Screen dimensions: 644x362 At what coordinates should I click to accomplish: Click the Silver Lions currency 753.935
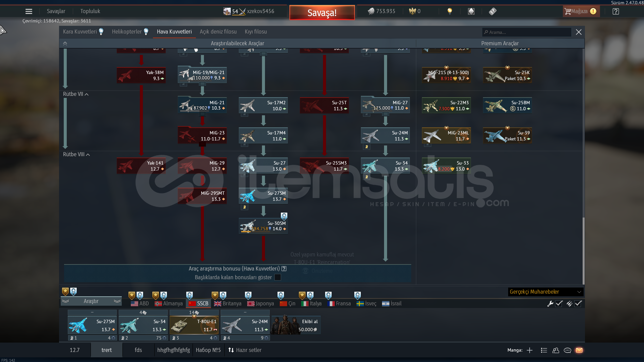382,11
